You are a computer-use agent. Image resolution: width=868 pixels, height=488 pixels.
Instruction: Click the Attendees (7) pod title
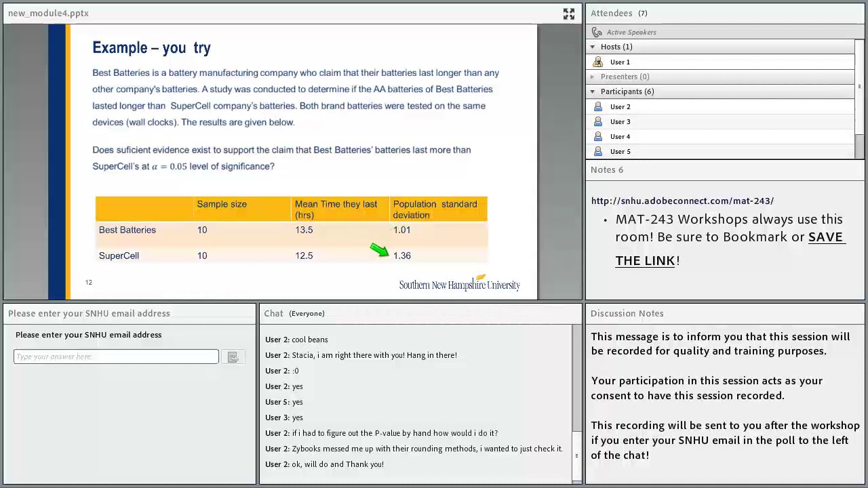point(618,13)
